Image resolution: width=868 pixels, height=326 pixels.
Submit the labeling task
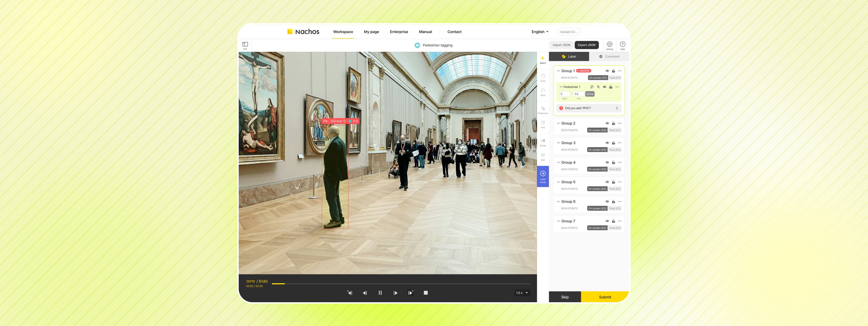coord(605,297)
